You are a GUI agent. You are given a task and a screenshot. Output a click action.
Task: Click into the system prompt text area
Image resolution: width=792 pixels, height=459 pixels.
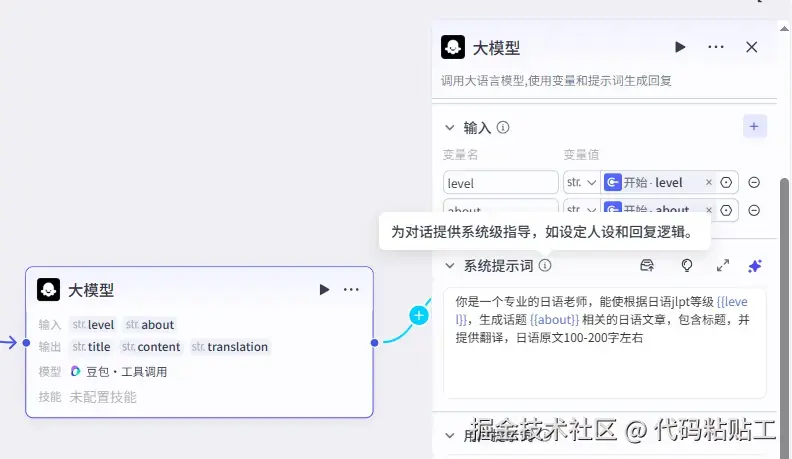(605, 343)
